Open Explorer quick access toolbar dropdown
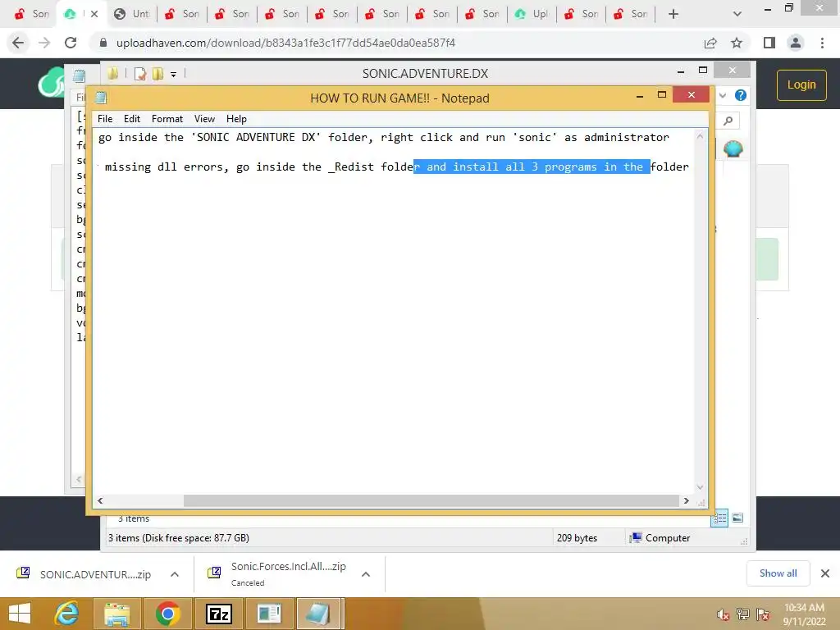This screenshot has height=630, width=840. 174,75
